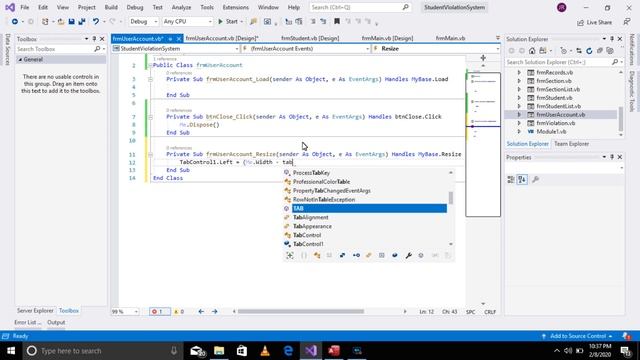Click the previous issue left arrow
Image resolution: width=640 pixels, height=360 pixels.
[201, 311]
